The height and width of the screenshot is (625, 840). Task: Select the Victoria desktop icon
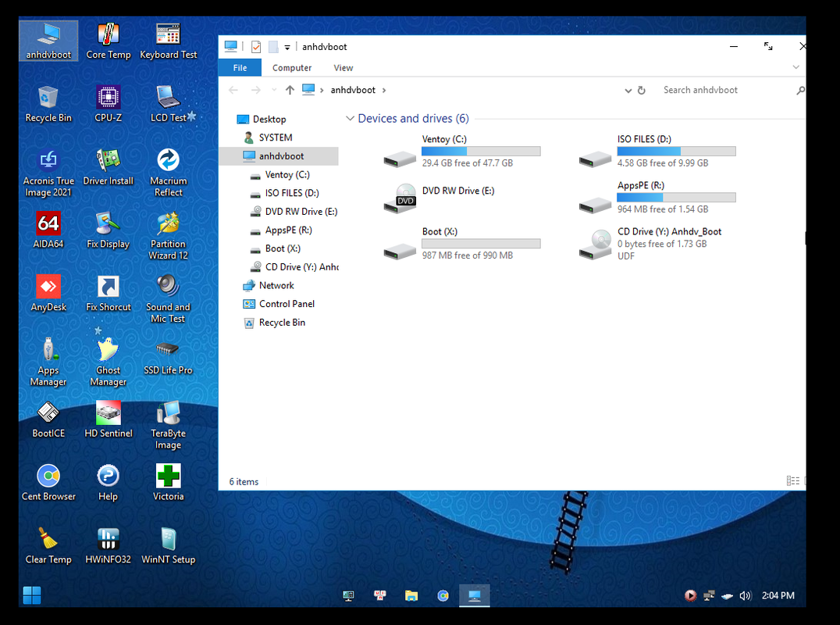pyautogui.click(x=168, y=483)
